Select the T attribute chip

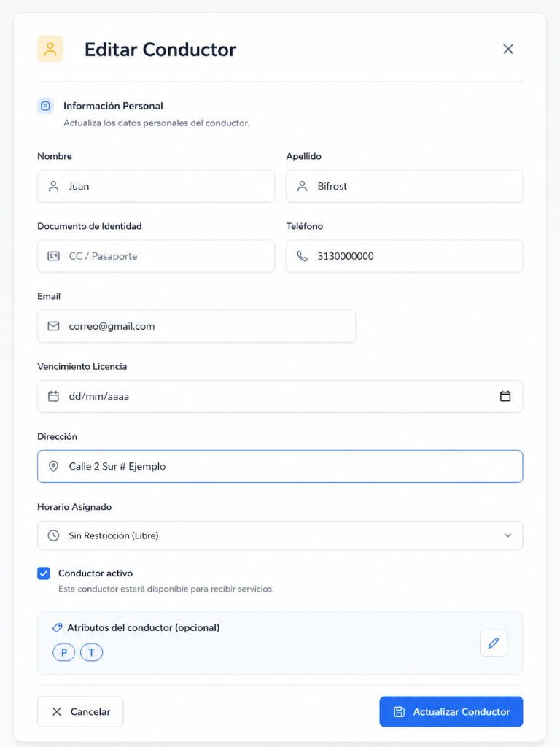click(91, 653)
